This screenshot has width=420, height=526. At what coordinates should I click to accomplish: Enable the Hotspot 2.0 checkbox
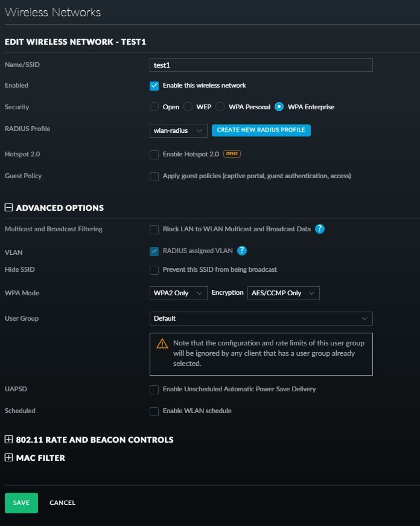pyautogui.click(x=154, y=155)
